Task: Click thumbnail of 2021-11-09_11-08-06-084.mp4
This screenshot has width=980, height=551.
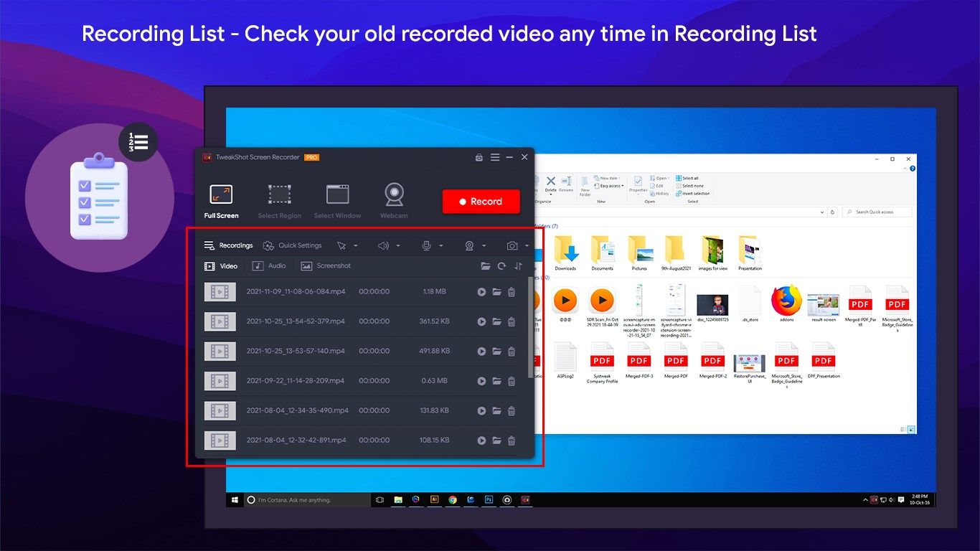Action: tap(220, 292)
